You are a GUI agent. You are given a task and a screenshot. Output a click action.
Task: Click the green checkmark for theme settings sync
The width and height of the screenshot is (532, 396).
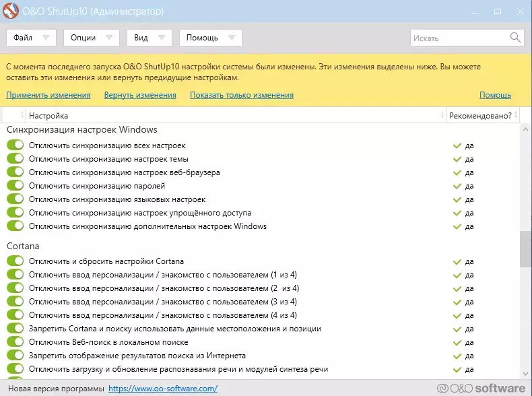[457, 159]
